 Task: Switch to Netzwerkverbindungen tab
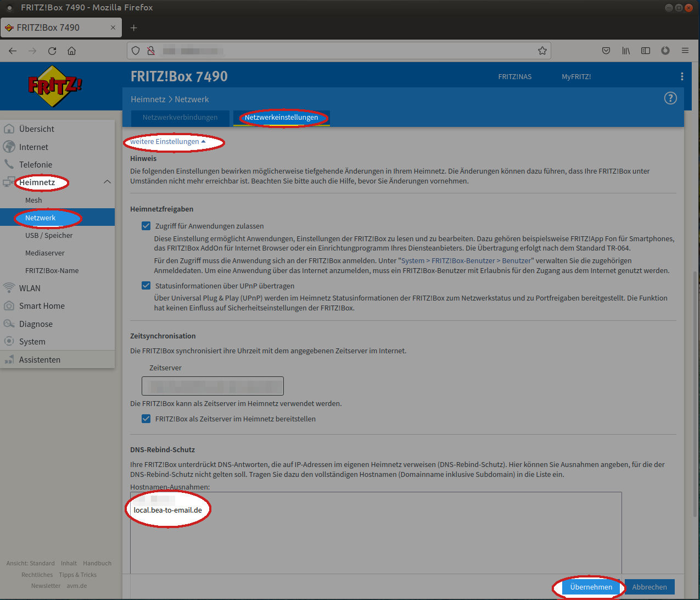[x=180, y=117]
